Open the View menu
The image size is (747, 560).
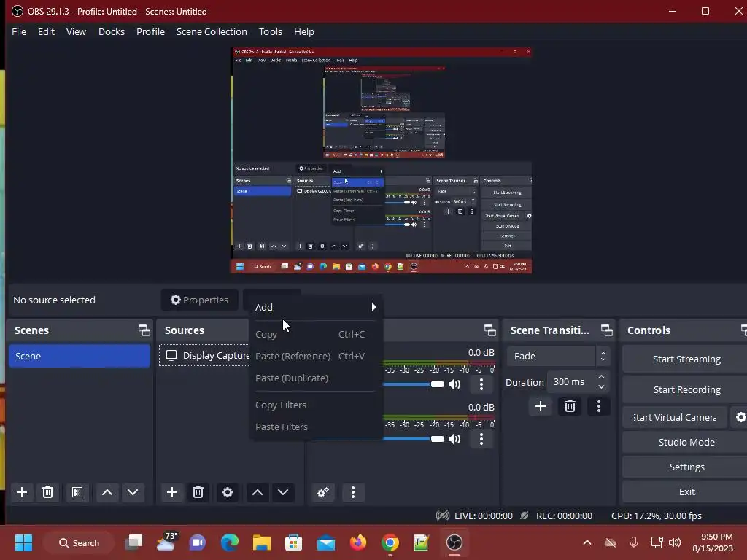tap(76, 31)
